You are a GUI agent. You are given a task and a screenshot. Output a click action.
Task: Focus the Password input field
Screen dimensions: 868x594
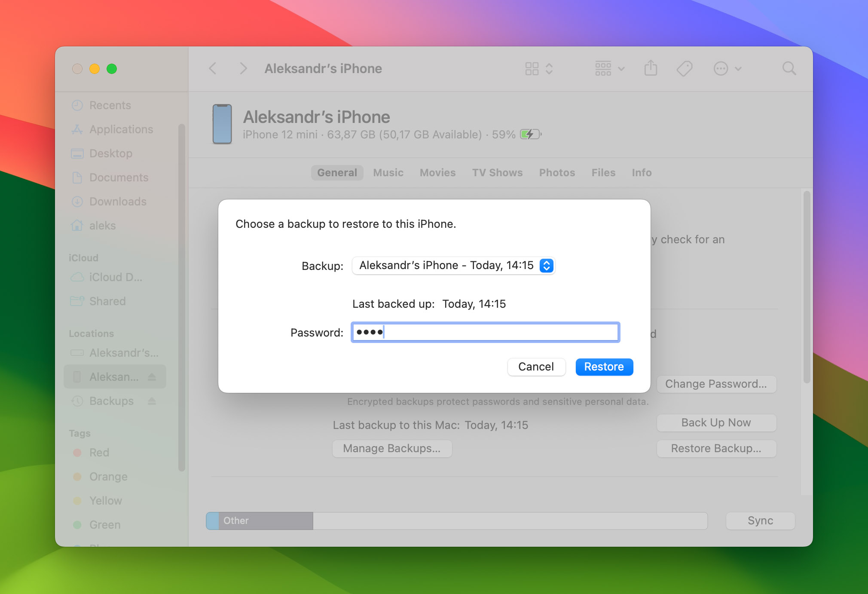(485, 332)
